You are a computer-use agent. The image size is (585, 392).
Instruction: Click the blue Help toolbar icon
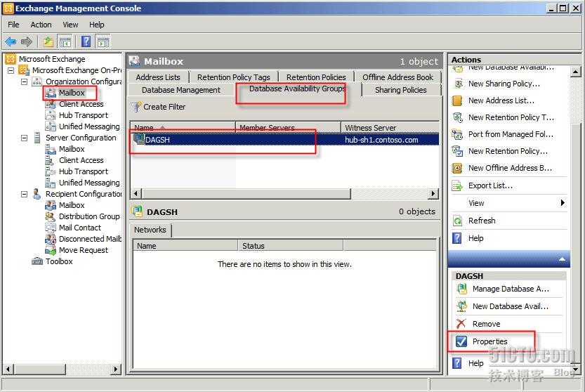(x=86, y=41)
